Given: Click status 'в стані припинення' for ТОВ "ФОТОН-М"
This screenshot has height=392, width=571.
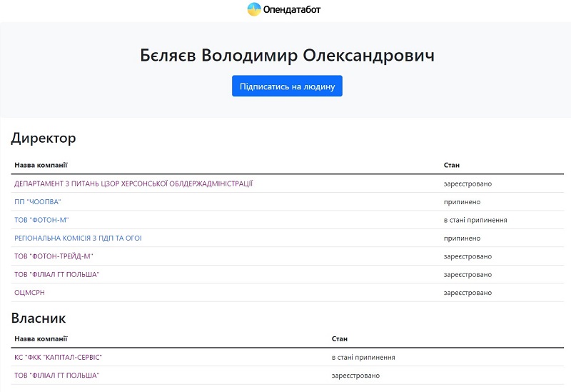Looking at the screenshot, I should click(475, 220).
